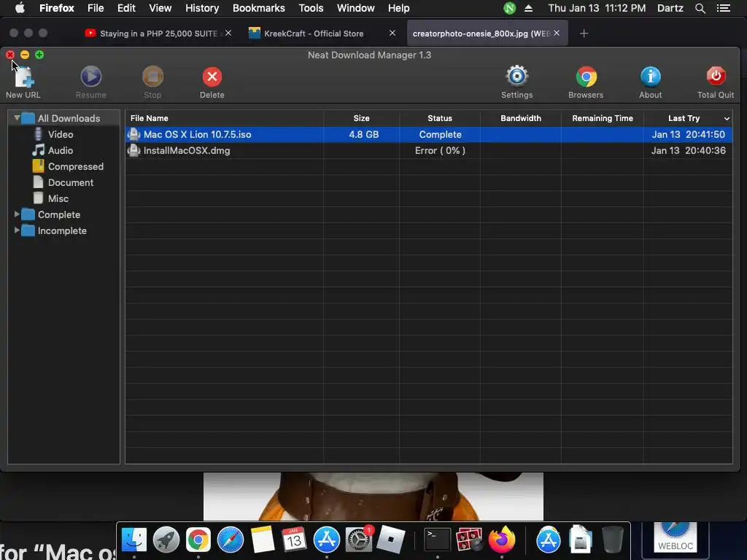This screenshot has height=560, width=747.
Task: Click the green N menu bar icon
Action: [x=509, y=8]
